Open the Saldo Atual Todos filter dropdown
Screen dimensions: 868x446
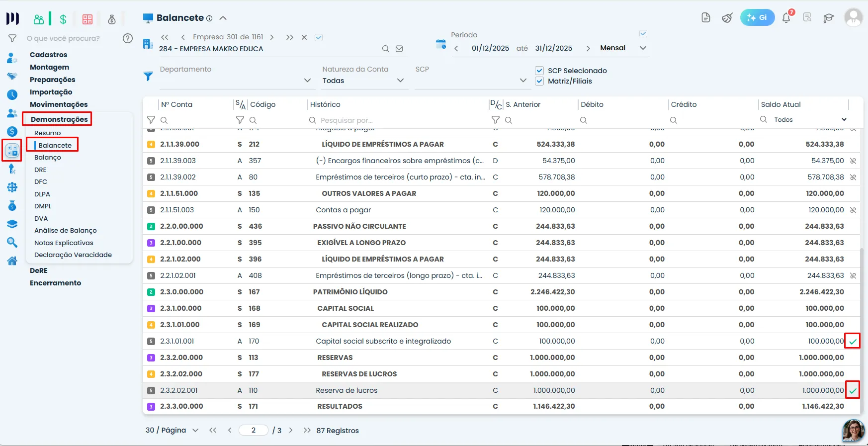pos(810,120)
